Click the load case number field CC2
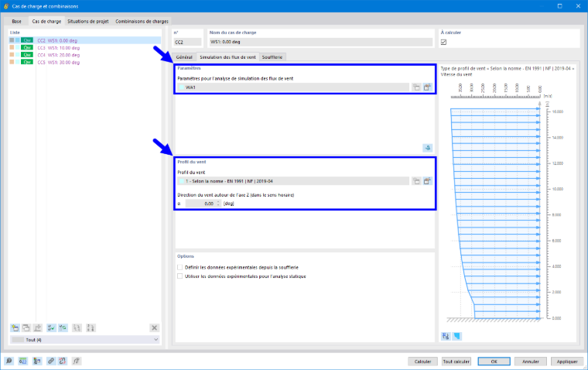This screenshot has height=370, width=588. click(x=187, y=42)
